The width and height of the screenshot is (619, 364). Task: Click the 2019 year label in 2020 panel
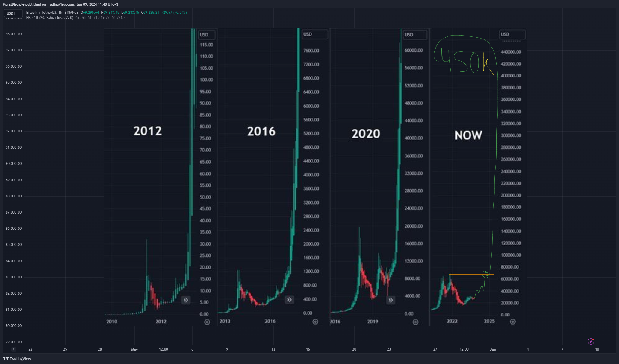(x=373, y=322)
